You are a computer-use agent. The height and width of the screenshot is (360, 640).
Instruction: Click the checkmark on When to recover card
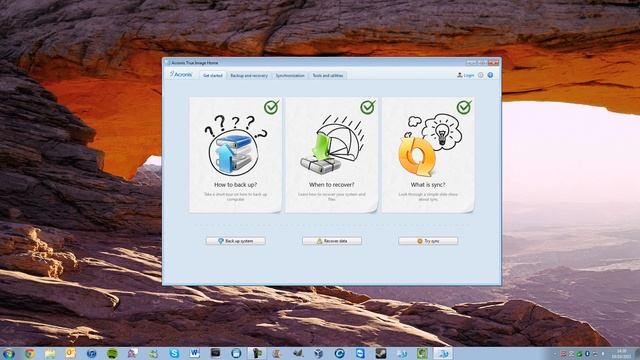[x=368, y=107]
